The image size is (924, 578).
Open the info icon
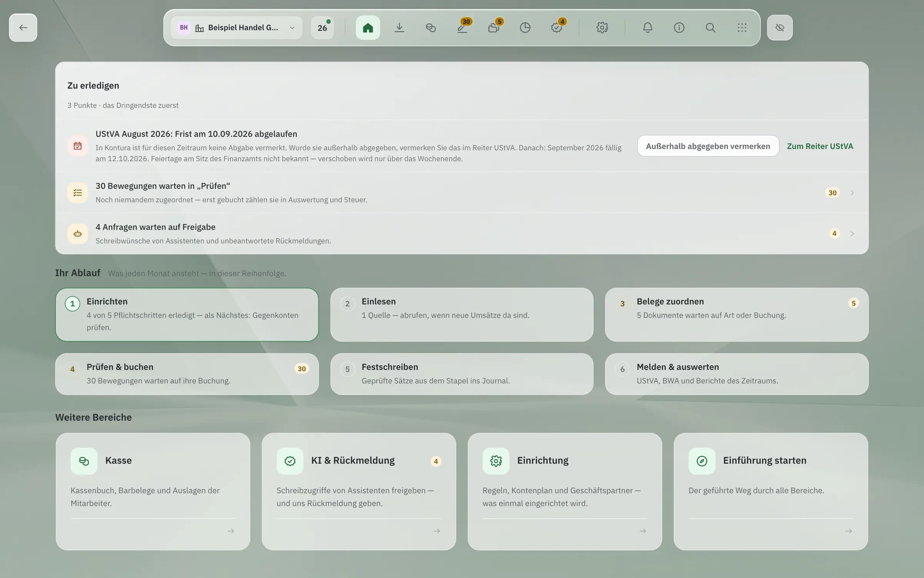(679, 28)
